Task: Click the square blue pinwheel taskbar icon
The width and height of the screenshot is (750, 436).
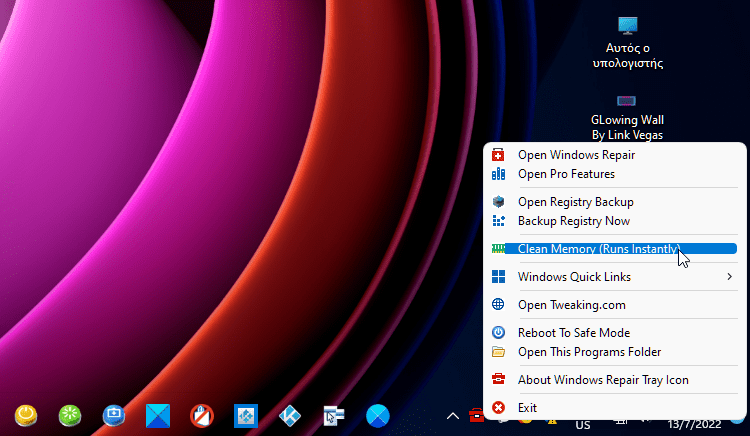Action: pyautogui.click(x=159, y=415)
